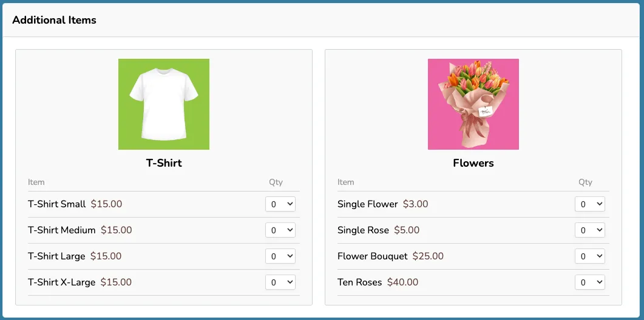Open the T-Shirt Medium quantity dropdown
The image size is (644, 320).
[x=280, y=230]
